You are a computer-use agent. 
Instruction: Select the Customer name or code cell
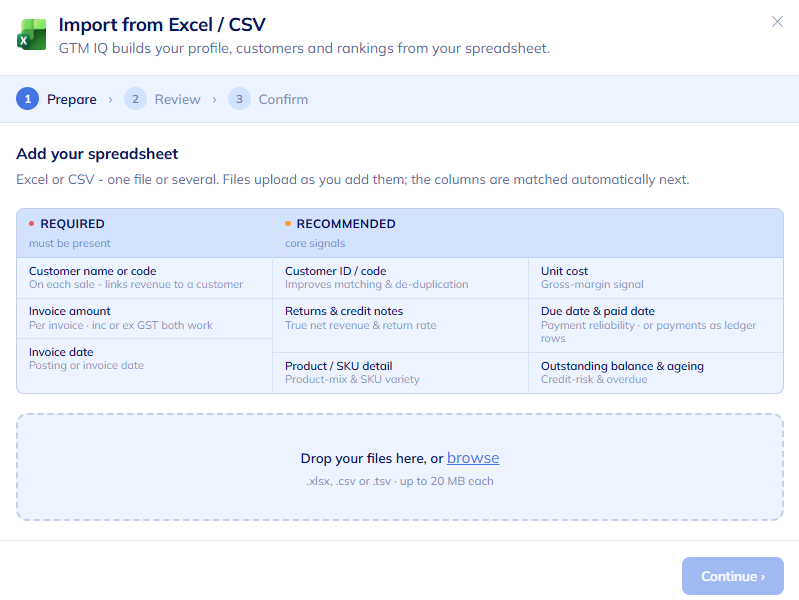(145, 278)
